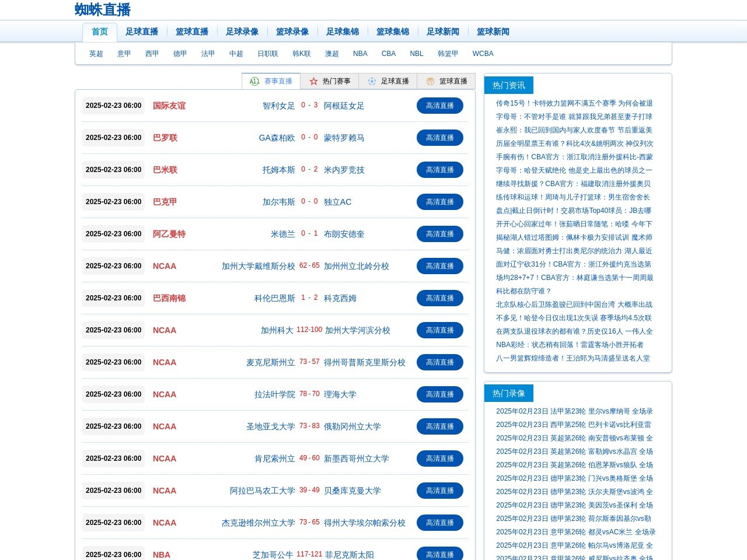Click 高清直播 for 麦克尼斯州立 game

[440, 362]
